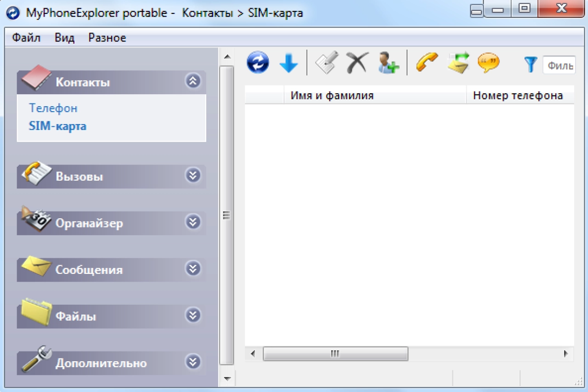The height and width of the screenshot is (392, 588).
Task: Click the add new contact icon
Action: click(389, 62)
